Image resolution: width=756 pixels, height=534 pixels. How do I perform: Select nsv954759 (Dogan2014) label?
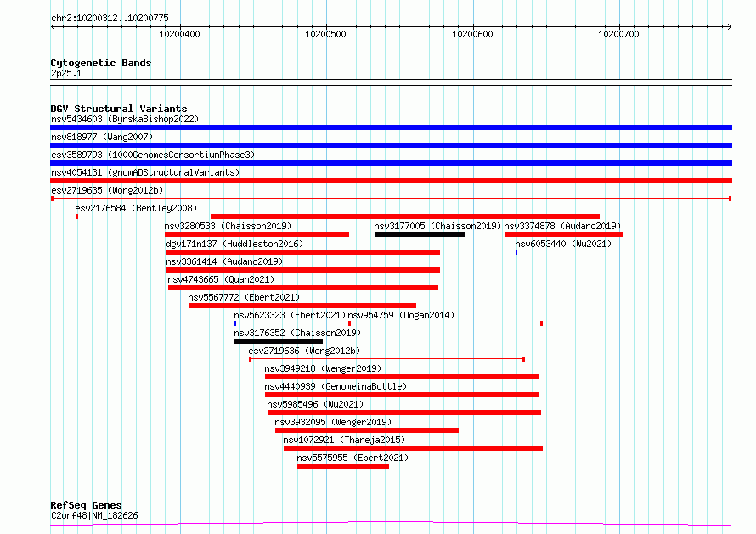tap(401, 315)
